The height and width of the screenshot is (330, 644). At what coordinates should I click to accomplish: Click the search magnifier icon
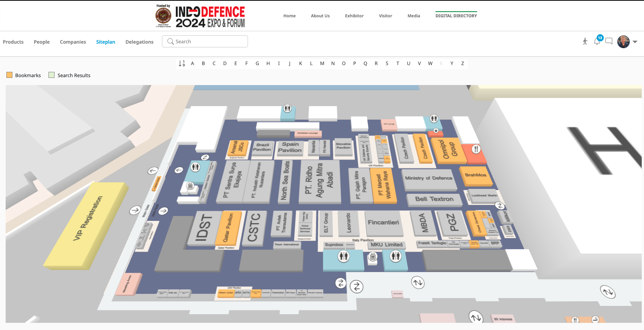click(171, 41)
